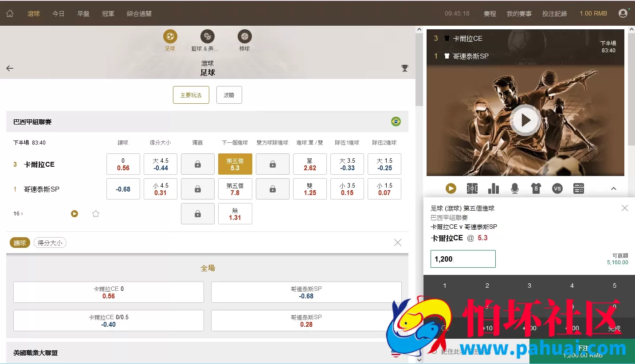
Task: Open the scoreboard data icon
Action: 578,188
